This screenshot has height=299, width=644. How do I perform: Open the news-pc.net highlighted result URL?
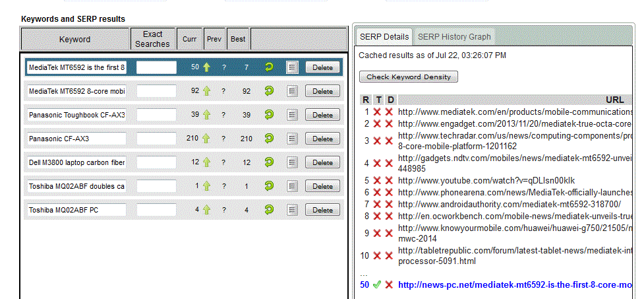(515, 284)
